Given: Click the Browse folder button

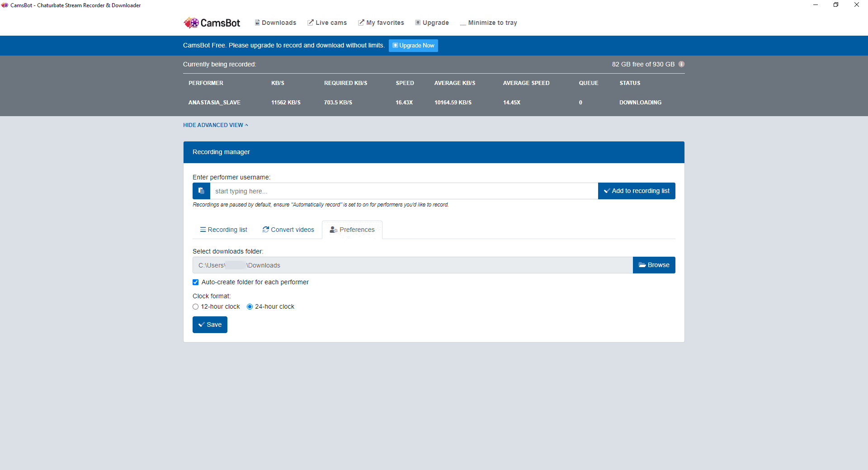Looking at the screenshot, I should pos(654,265).
